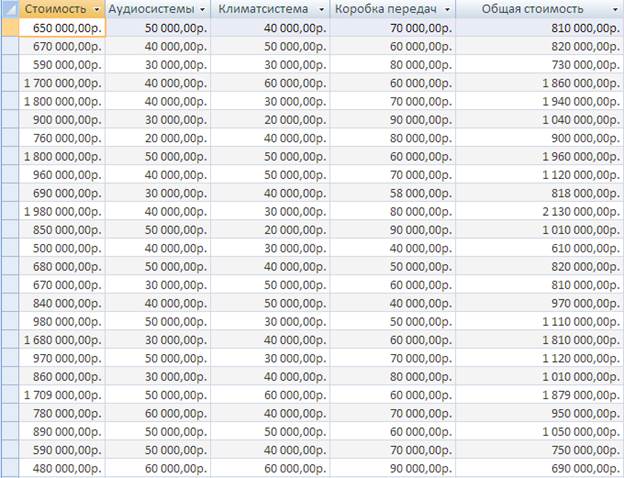Select the Стоимость column header
This screenshot has height=478, width=624.
(62, 9)
